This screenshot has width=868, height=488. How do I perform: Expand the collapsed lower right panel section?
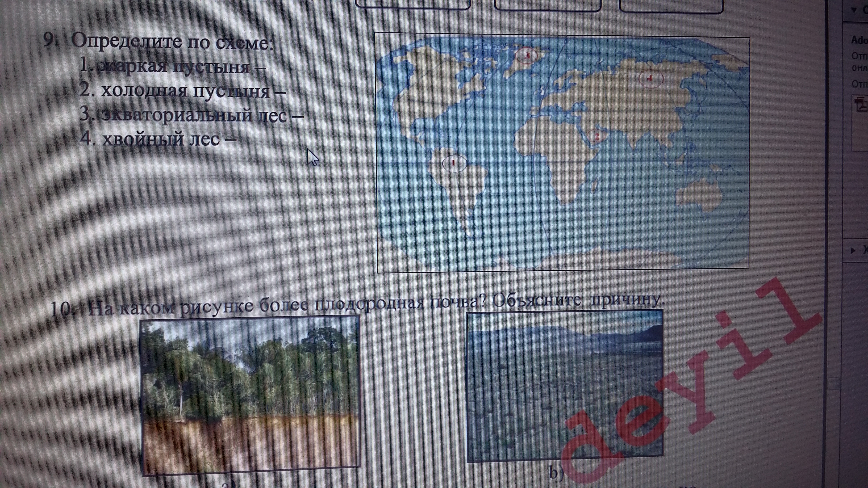tap(853, 250)
